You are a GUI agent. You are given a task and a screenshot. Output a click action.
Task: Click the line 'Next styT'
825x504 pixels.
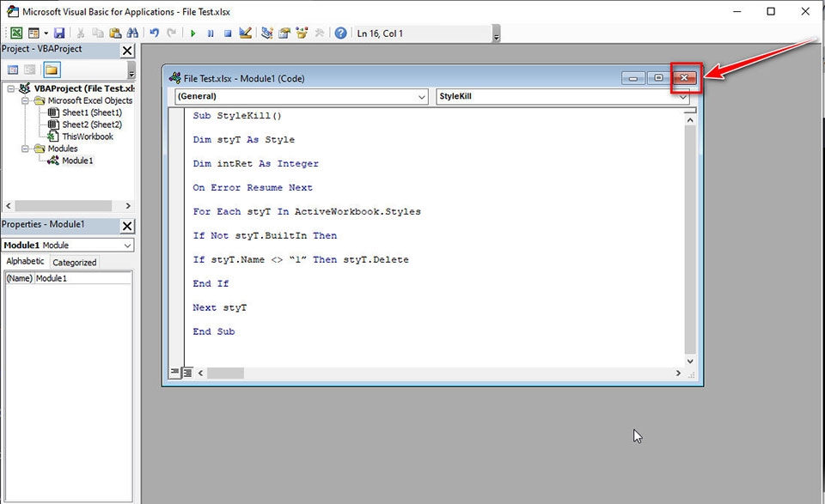(x=219, y=308)
